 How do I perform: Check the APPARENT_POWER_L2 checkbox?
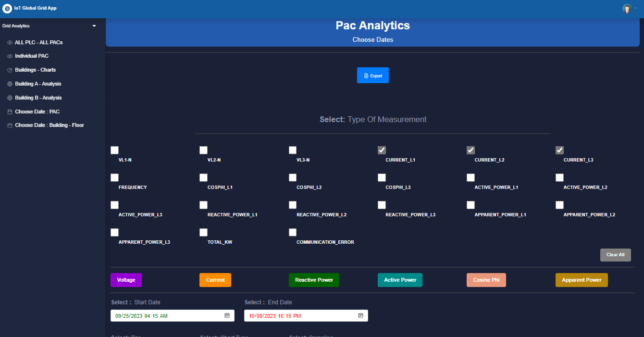[559, 205]
